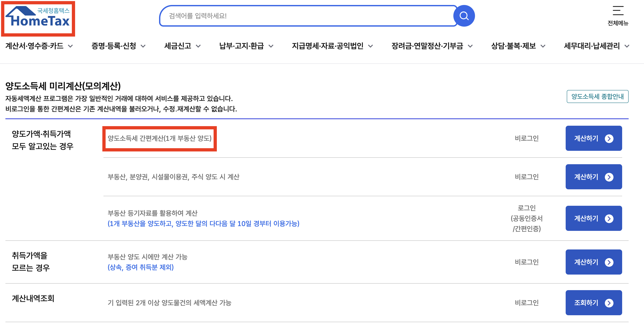
Task: Click the HomeTax logo
Action: tap(38, 18)
